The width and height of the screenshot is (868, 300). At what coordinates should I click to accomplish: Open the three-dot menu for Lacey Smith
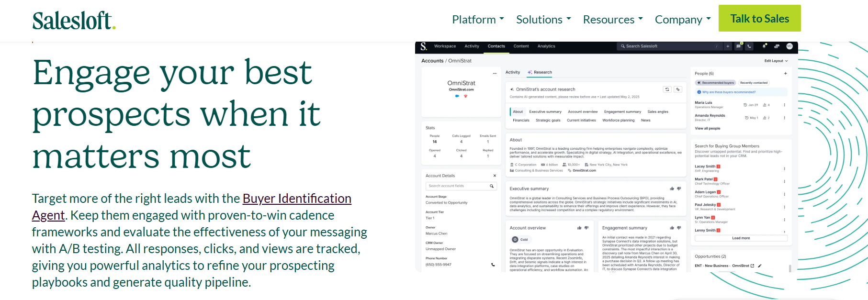pyautogui.click(x=784, y=168)
